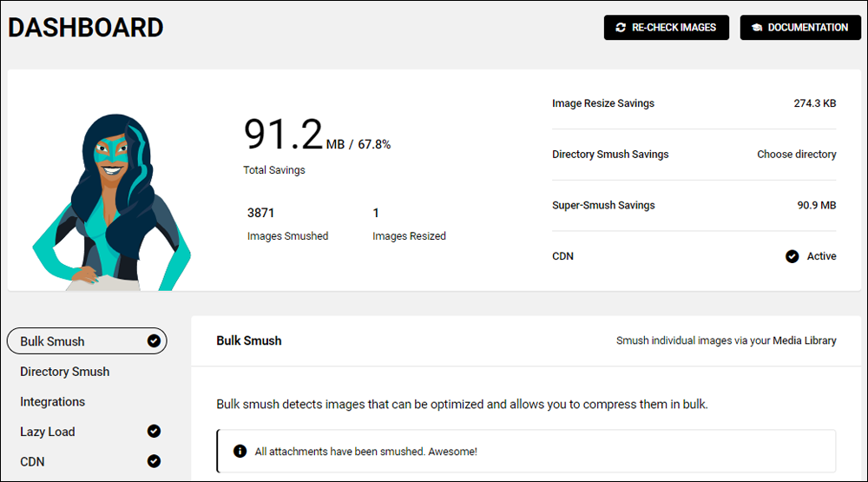Open the Directory Smush sidebar tab
The height and width of the screenshot is (482, 868).
pos(65,372)
